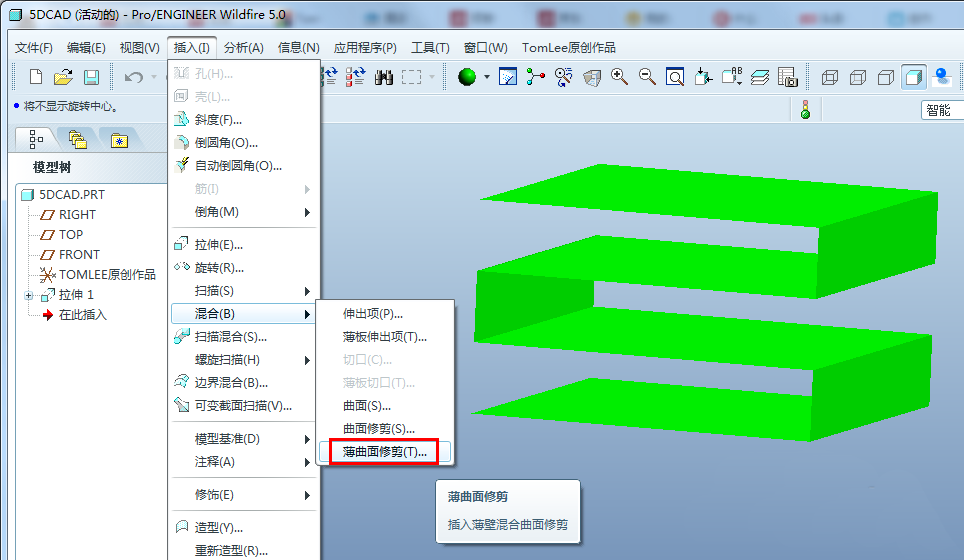Choose 倒圆角(O)... from Insert menu
This screenshot has height=560, width=964.
pos(243,143)
